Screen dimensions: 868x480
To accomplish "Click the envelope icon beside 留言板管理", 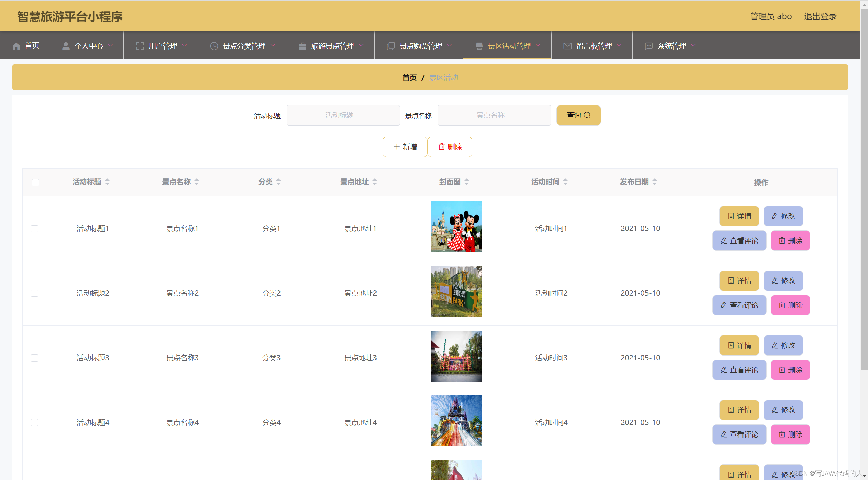I will click(567, 46).
